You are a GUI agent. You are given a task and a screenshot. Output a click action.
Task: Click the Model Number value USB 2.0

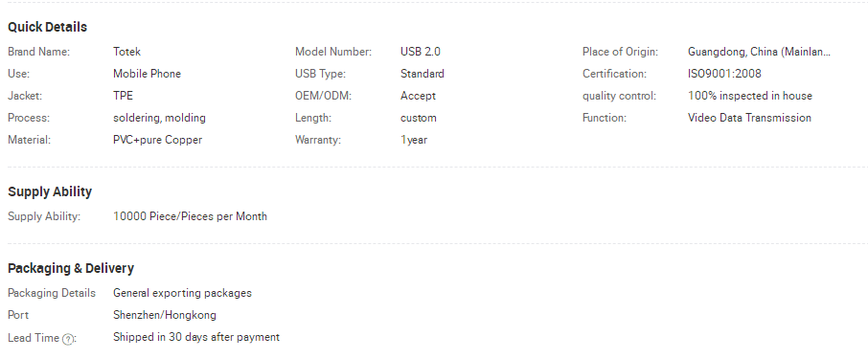(421, 52)
